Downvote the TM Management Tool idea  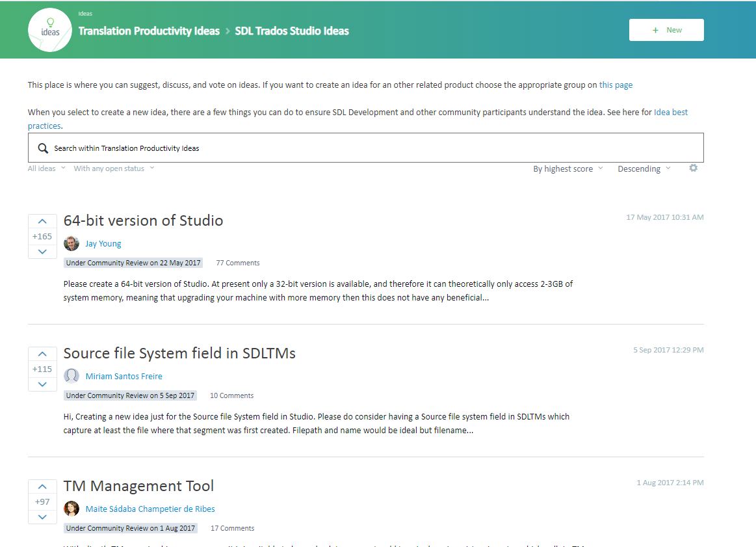(x=42, y=516)
